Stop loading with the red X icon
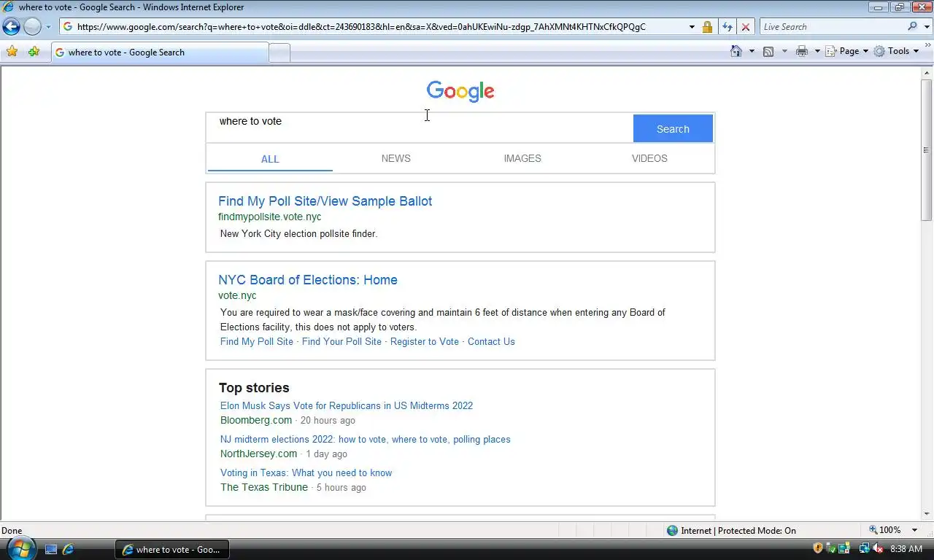Image resolution: width=934 pixels, height=560 pixels. (746, 27)
